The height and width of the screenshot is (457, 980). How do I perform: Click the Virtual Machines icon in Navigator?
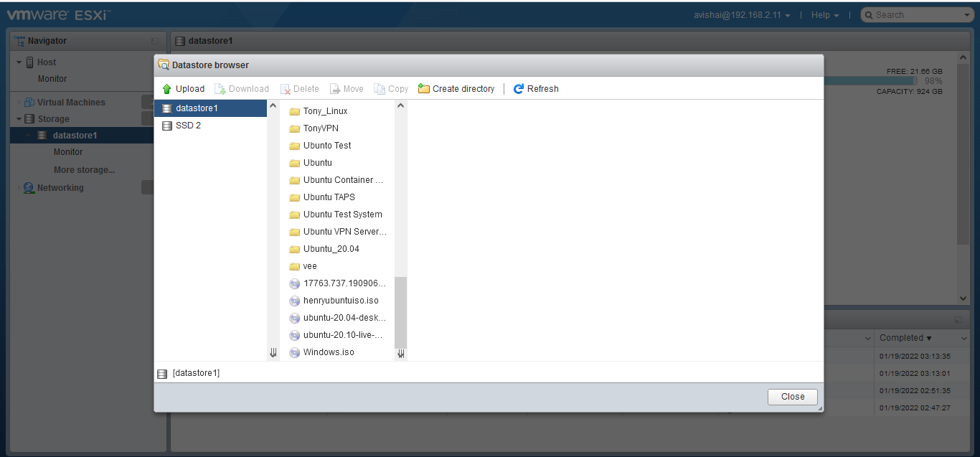(29, 103)
